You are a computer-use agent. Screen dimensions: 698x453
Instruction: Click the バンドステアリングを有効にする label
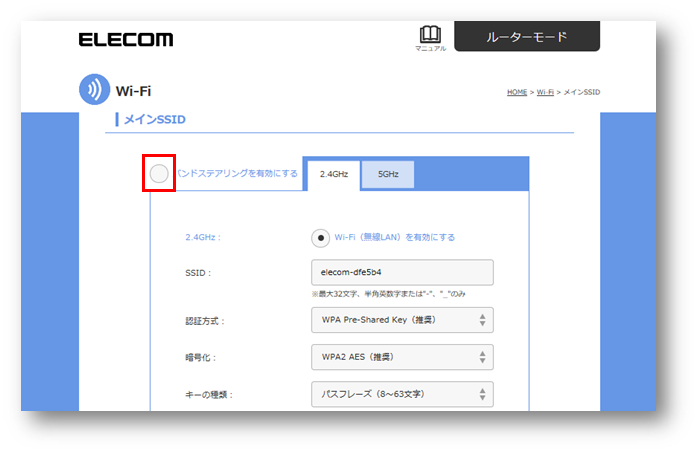click(237, 174)
